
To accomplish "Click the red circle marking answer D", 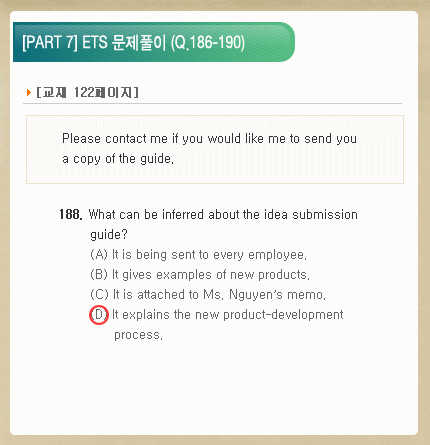I will tap(99, 315).
